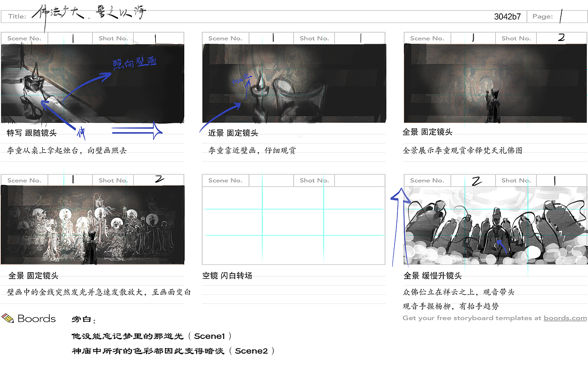Select narration line 他没能忘记梦里的那道光 (Scene1)

pyautogui.click(x=152, y=336)
